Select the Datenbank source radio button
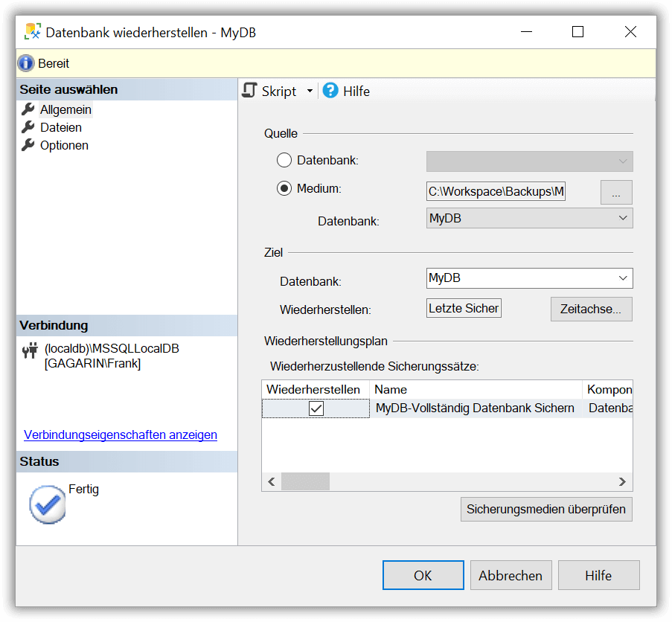This screenshot has width=672, height=622. click(284, 160)
